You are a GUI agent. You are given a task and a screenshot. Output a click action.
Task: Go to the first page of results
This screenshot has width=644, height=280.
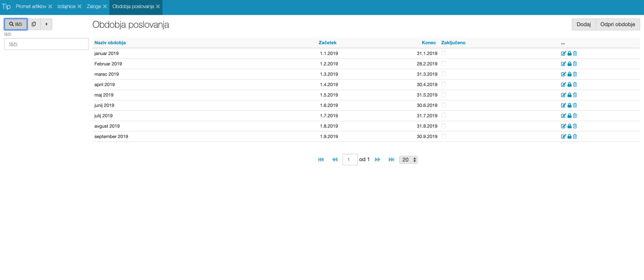(321, 160)
